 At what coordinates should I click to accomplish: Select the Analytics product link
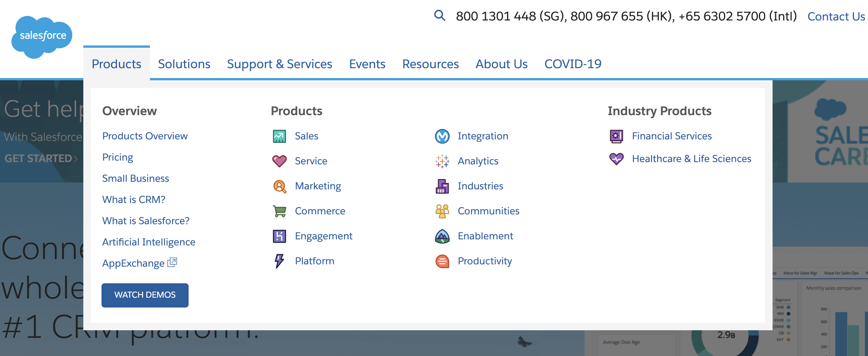(478, 161)
